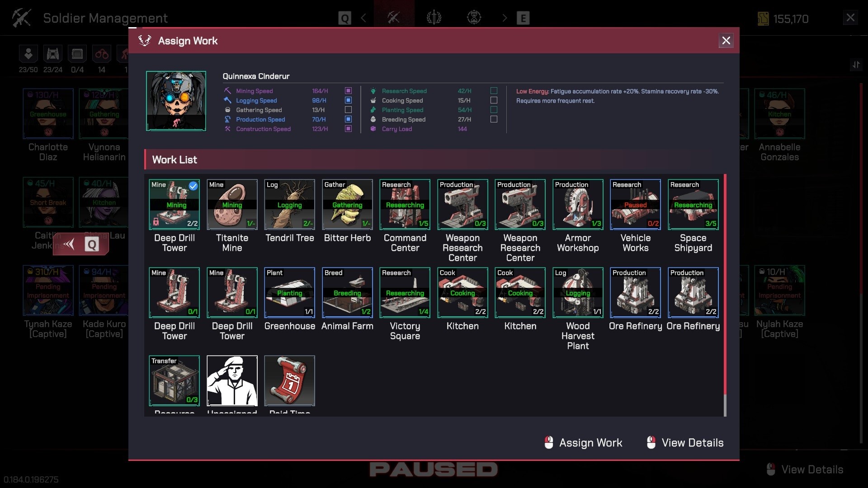Select the checked Deep Drill Tower 2/2 work tile
This screenshot has height=488, width=868.
[x=174, y=205]
